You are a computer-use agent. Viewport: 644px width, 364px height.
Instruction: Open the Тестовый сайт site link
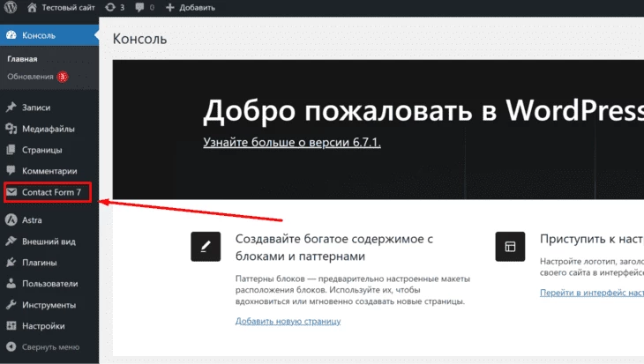(x=68, y=7)
